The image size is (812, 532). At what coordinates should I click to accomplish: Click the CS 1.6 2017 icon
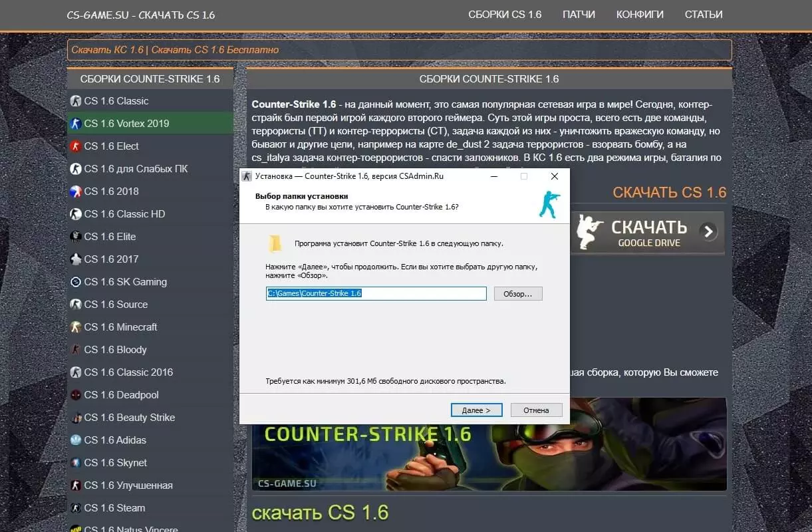(x=75, y=259)
